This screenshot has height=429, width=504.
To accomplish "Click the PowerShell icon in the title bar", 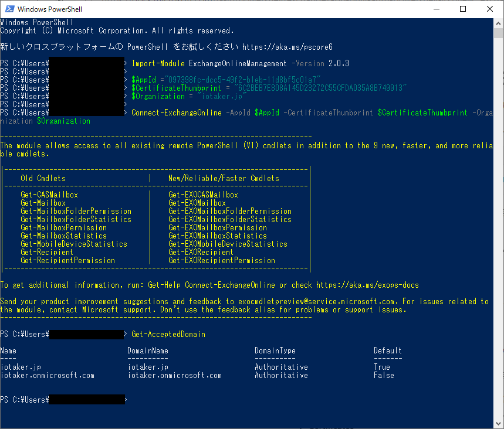I will coord(9,9).
